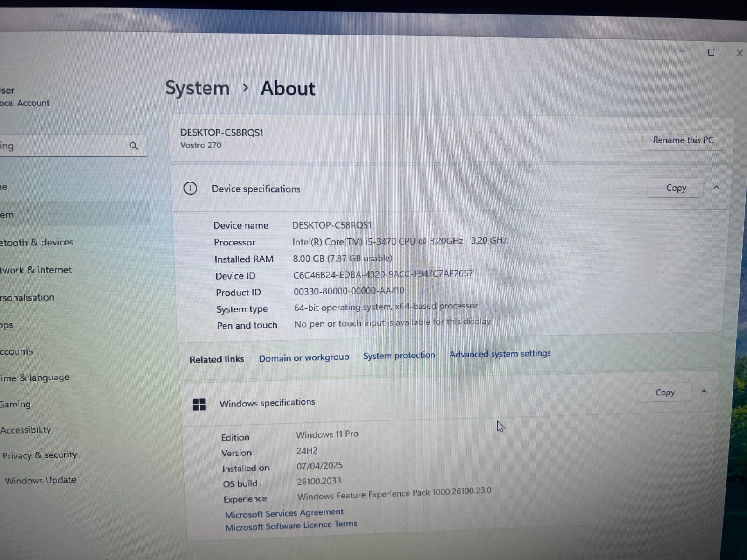This screenshot has height=560, width=747.
Task: Open System protection settings
Action: point(399,356)
